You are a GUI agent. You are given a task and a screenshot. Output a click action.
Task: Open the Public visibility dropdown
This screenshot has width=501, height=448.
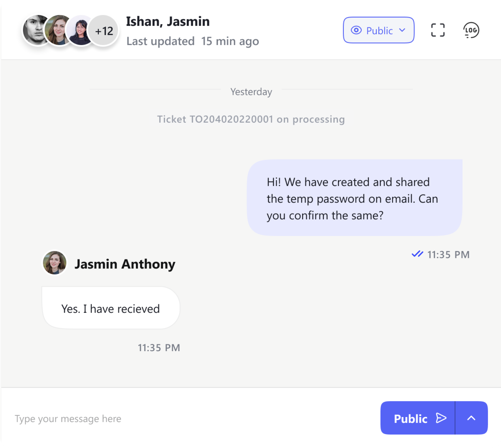378,30
